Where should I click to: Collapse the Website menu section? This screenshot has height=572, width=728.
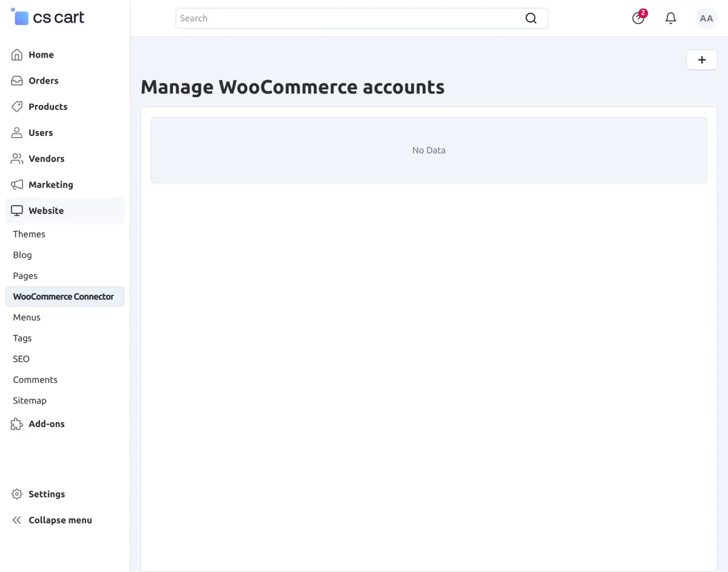65,210
